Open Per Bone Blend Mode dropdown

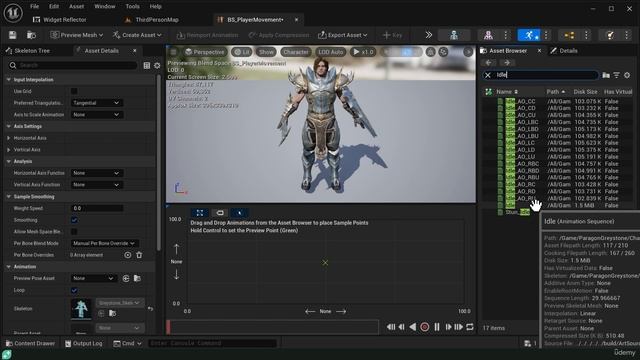(x=104, y=243)
